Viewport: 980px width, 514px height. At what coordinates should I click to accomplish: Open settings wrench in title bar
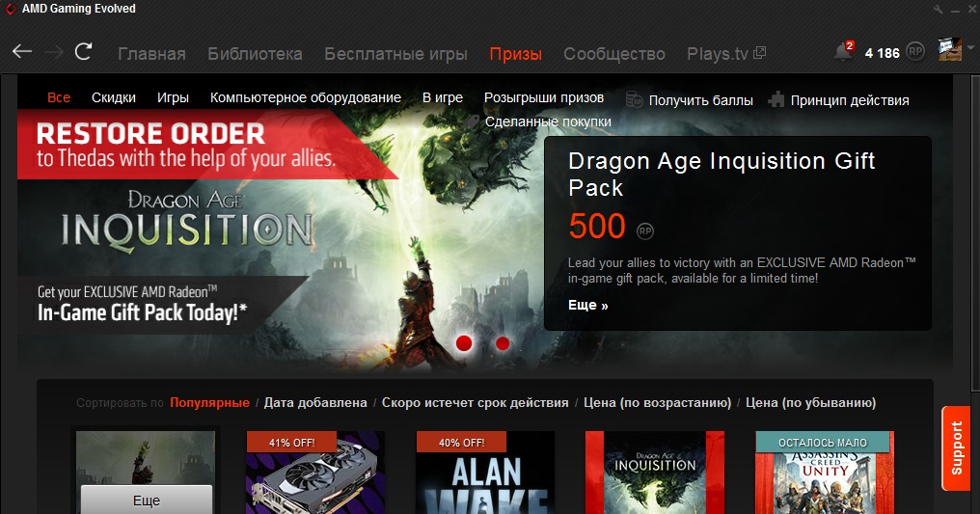point(939,10)
